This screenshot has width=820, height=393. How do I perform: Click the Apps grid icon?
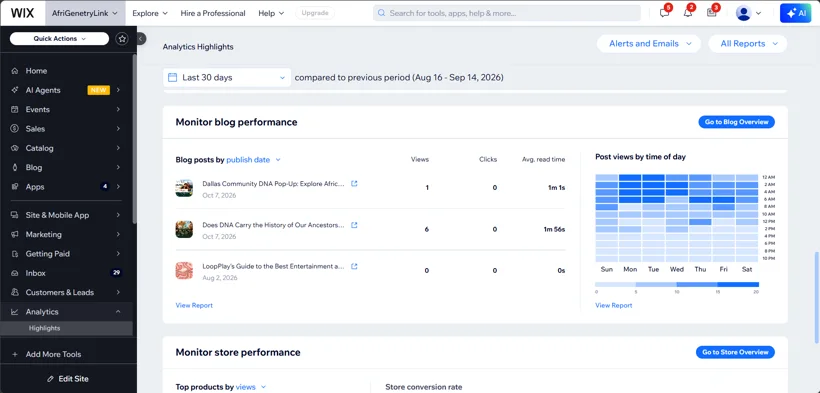[x=15, y=187]
